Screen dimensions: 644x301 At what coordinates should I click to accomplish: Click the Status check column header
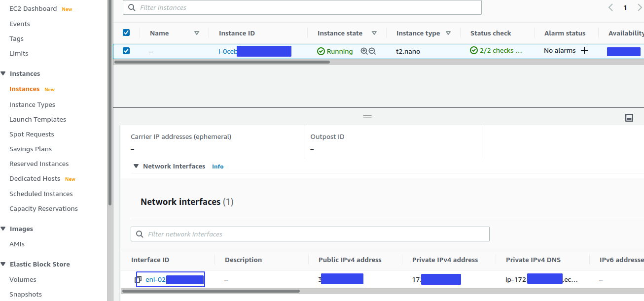coord(491,33)
